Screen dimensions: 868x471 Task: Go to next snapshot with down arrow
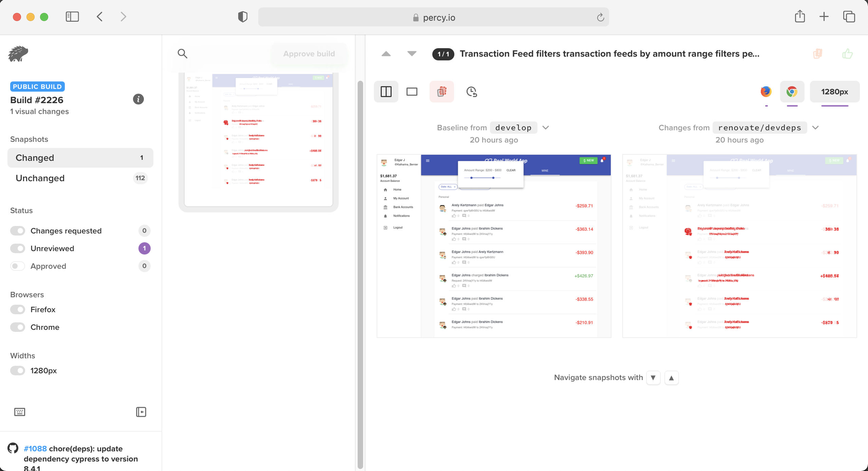412,54
